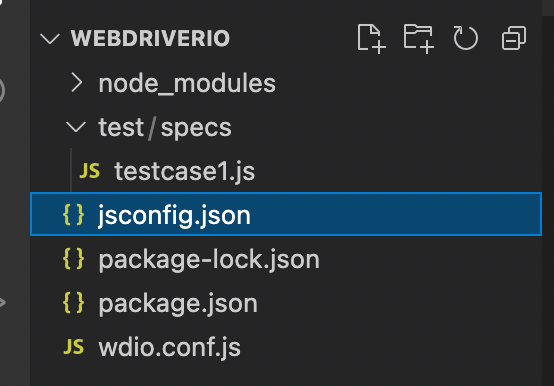This screenshot has width=554, height=386.
Task: Select jsconfig.json in the tree
Action: pos(285,214)
